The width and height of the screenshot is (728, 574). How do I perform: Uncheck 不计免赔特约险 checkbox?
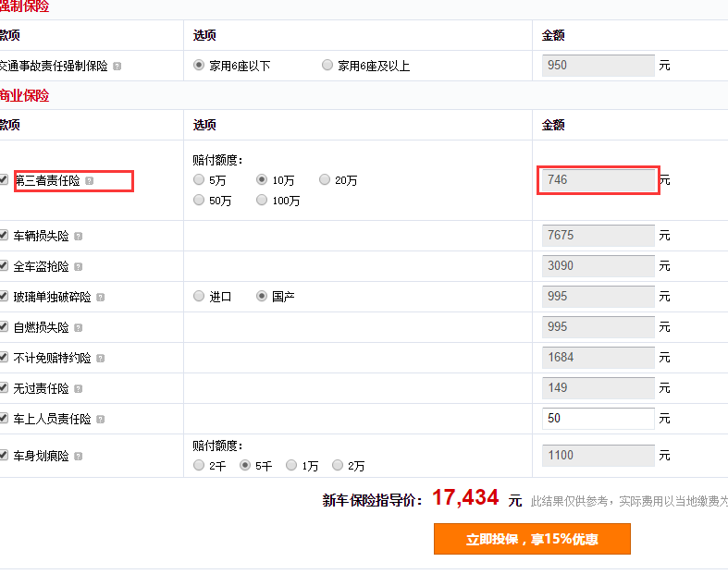(4, 357)
